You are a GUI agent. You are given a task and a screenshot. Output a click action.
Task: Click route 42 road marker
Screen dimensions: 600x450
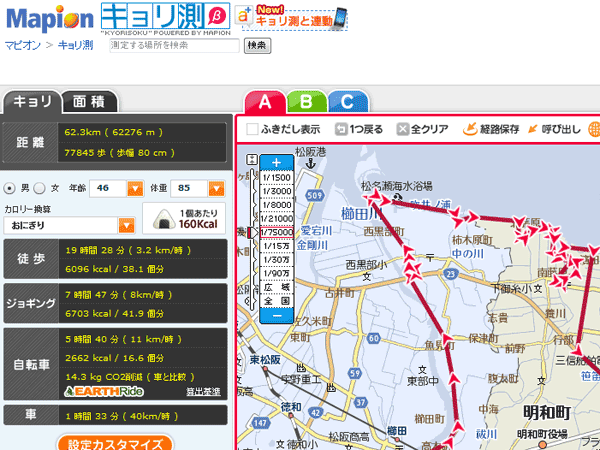point(316,413)
